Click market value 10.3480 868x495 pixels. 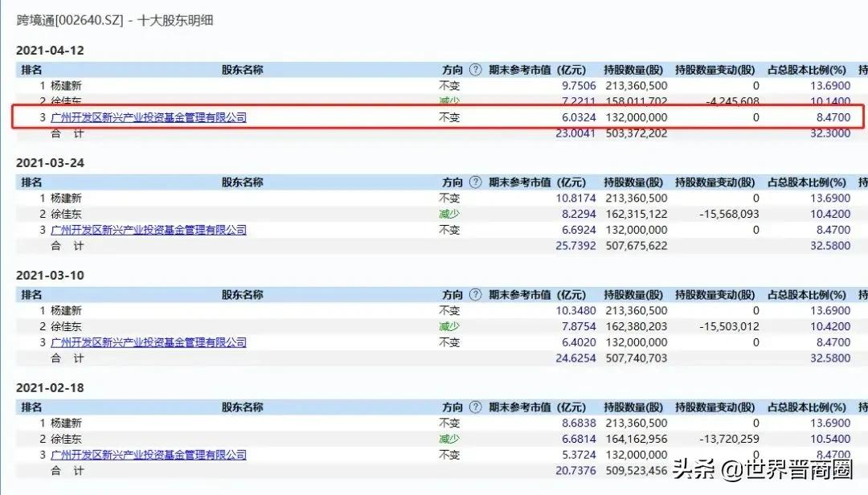575,311
